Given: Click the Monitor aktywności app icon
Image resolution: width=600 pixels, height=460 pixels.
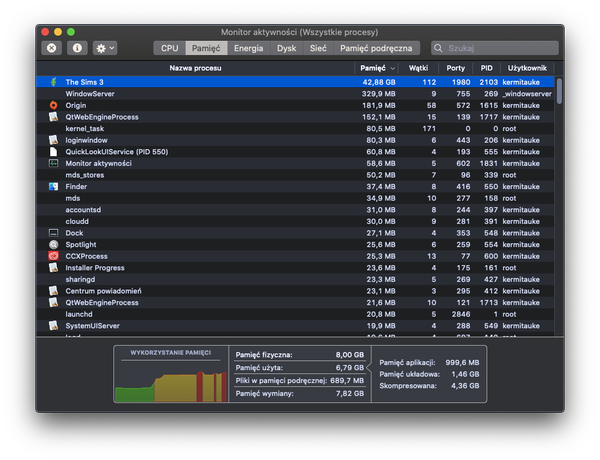Looking at the screenshot, I should coord(54,163).
